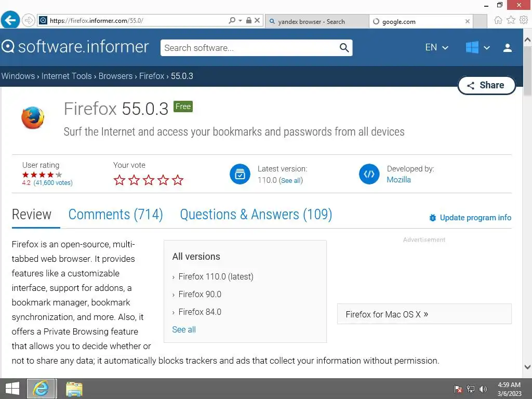Screen dimensions: 532x399
Task: Open Firefox breadcrumb link
Action: tap(152, 76)
